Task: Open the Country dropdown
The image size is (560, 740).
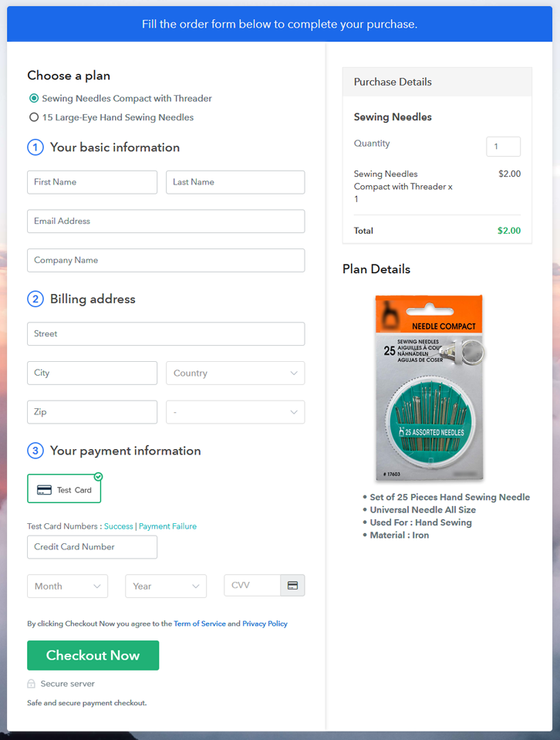Action: (234, 373)
